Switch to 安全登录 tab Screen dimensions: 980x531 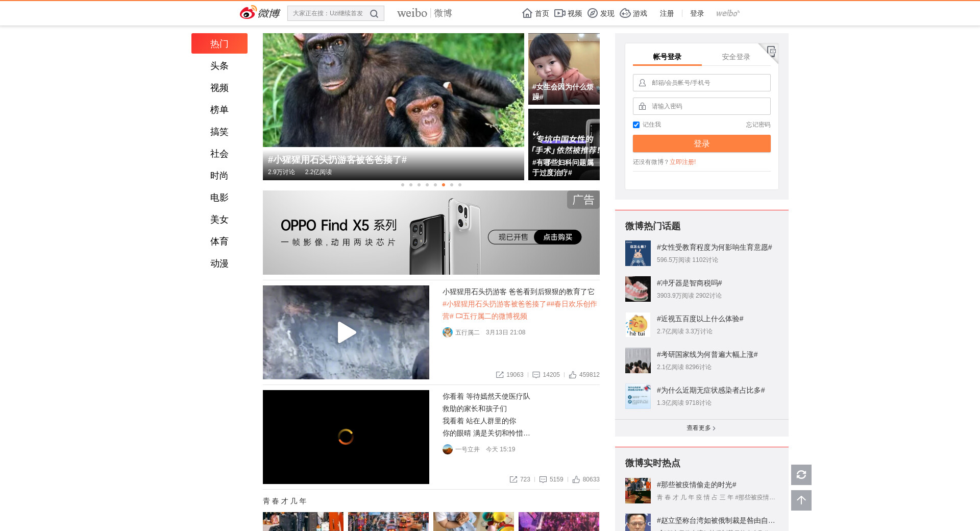[x=736, y=57]
